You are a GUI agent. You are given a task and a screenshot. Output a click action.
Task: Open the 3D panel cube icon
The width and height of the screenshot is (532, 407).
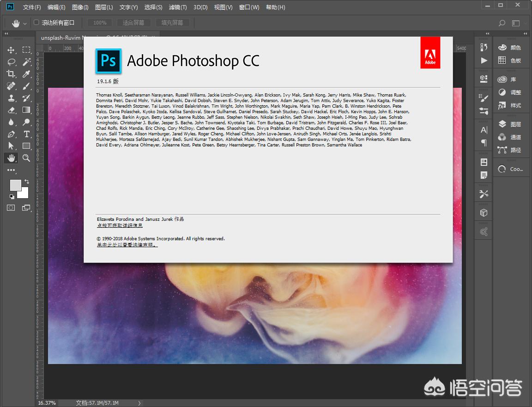point(484,213)
